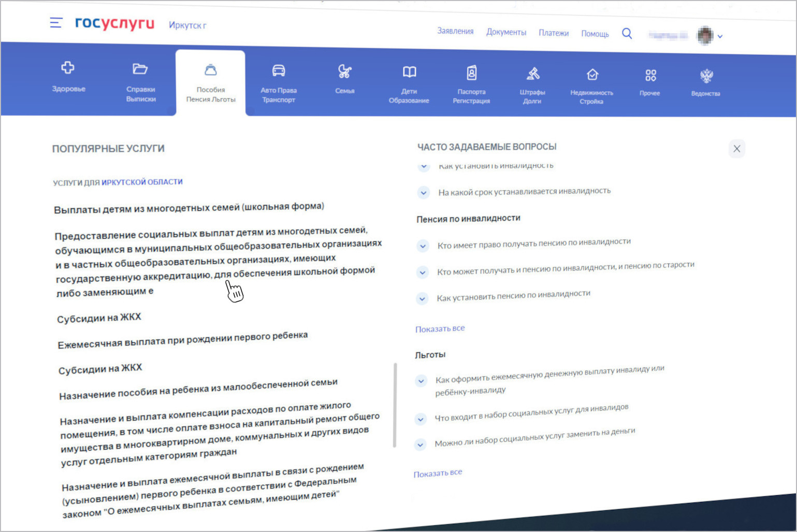
Task: Switch to Пособия Пенсия Льготы tab
Action: (211, 83)
